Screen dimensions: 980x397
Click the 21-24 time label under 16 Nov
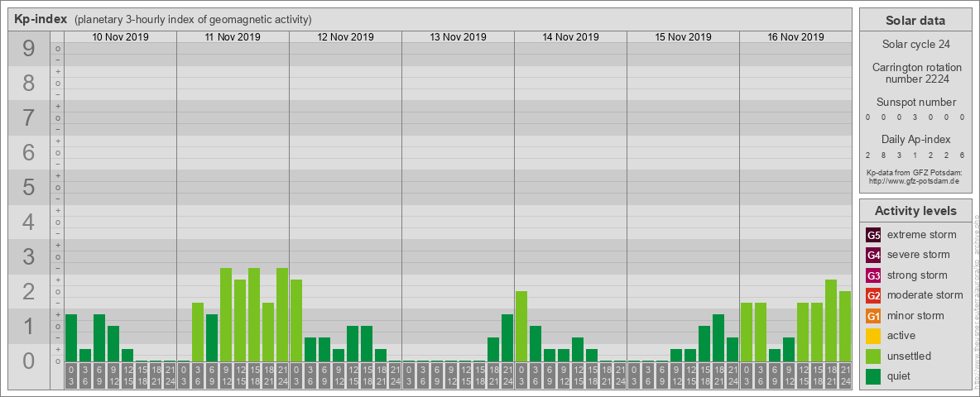tap(845, 375)
